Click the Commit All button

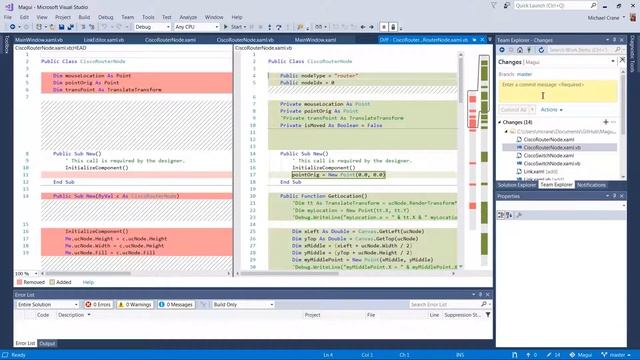(x=513, y=109)
